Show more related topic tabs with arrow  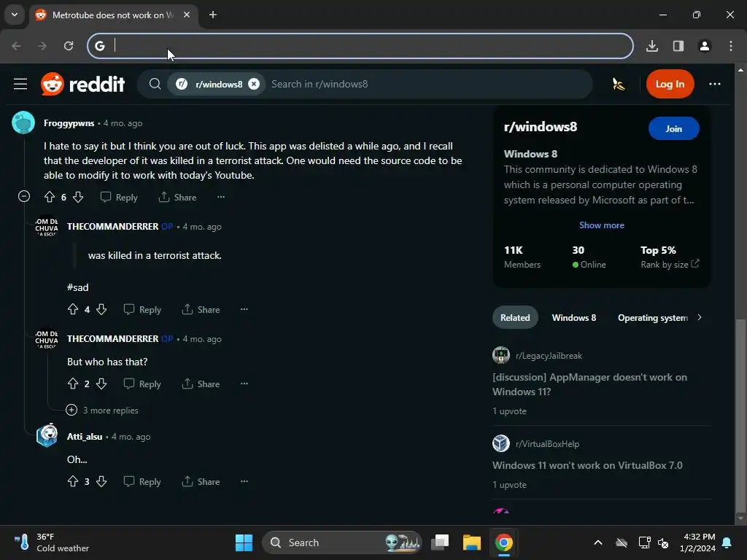pyautogui.click(x=700, y=318)
